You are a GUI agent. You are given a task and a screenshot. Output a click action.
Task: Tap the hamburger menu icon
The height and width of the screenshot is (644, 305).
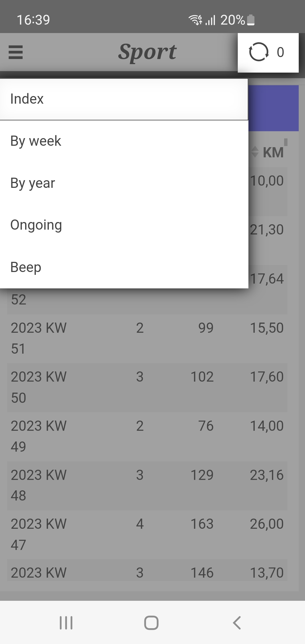coord(16,52)
